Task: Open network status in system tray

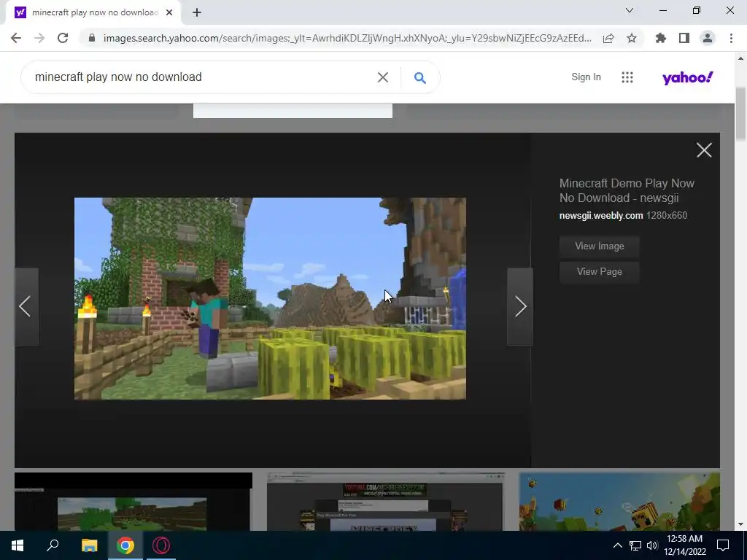Action: pos(635,545)
